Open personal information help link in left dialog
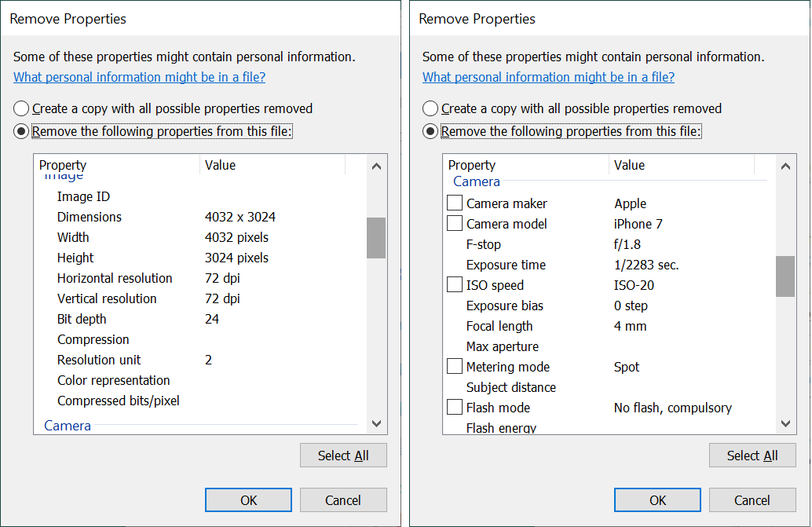Viewport: 812px width, 527px height. pos(140,77)
